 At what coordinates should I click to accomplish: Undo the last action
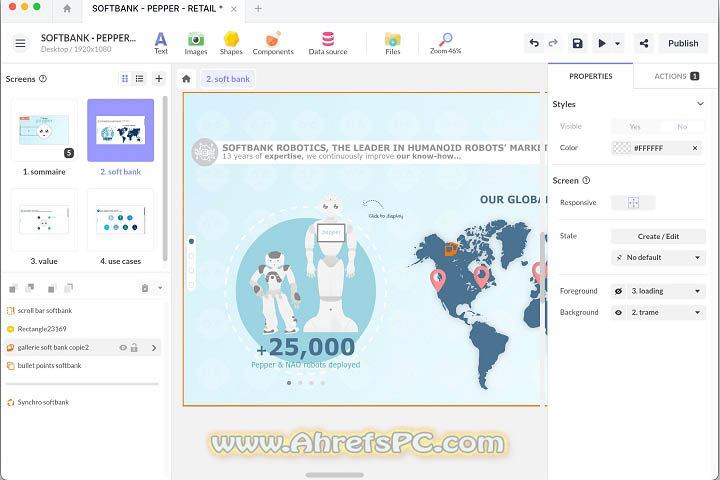point(534,43)
